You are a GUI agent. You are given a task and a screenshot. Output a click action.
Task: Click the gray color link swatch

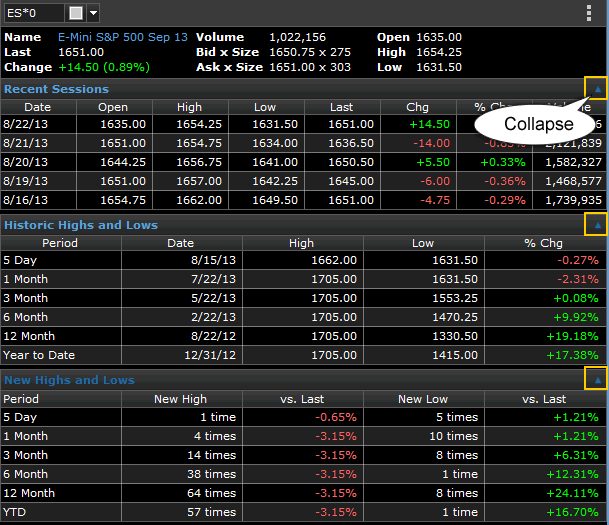76,13
